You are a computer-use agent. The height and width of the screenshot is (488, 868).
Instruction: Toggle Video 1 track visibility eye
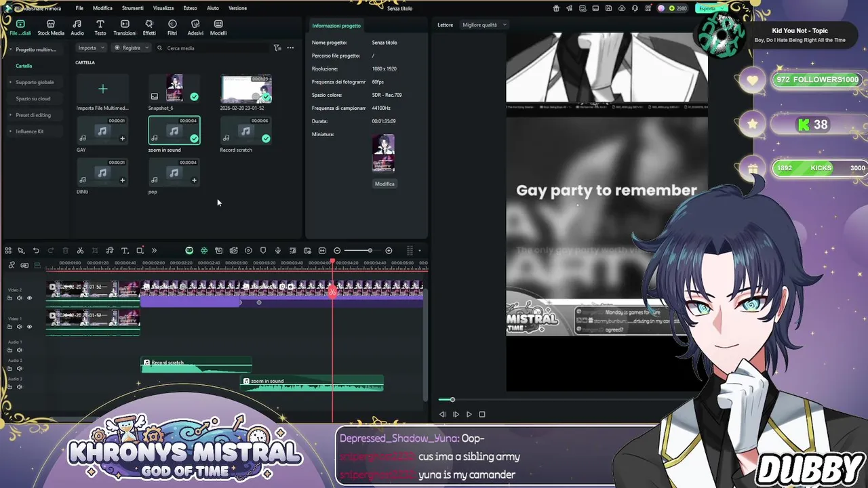[x=29, y=327]
